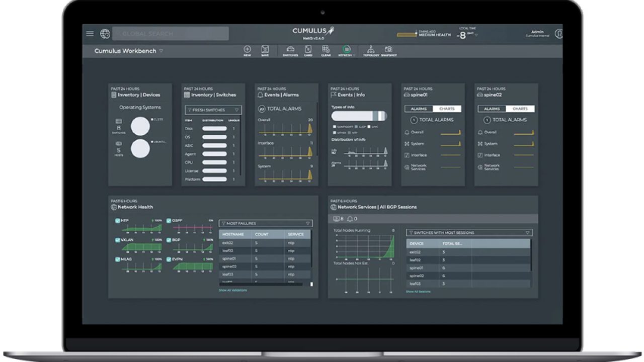
Task: Click the Snapshot camera icon
Action: (x=388, y=49)
